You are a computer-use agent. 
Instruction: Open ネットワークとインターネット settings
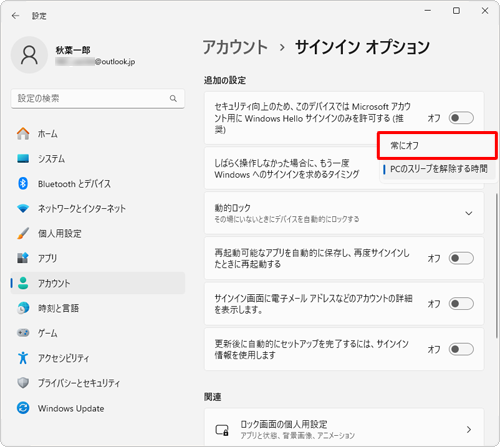tap(98, 208)
